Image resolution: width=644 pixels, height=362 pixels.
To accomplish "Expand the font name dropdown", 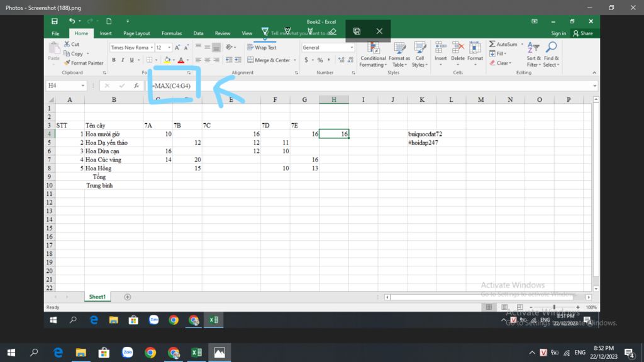I will (x=152, y=48).
